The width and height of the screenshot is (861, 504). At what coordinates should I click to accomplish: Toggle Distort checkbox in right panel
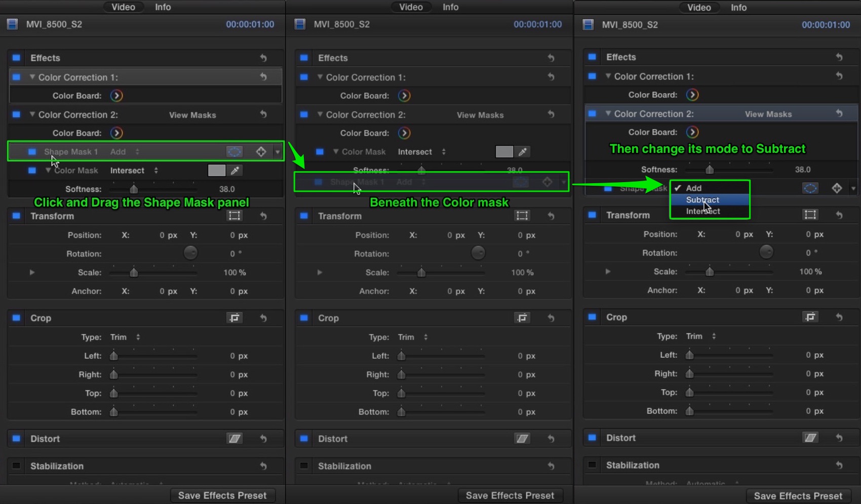[592, 438]
